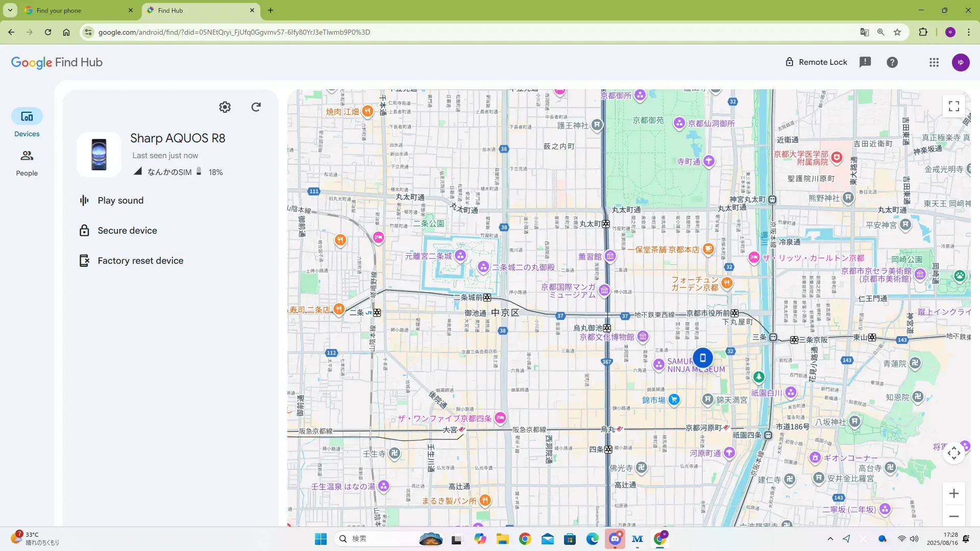This screenshot has height=551, width=980.
Task: Click the Remote Lock button
Action: coord(816,62)
